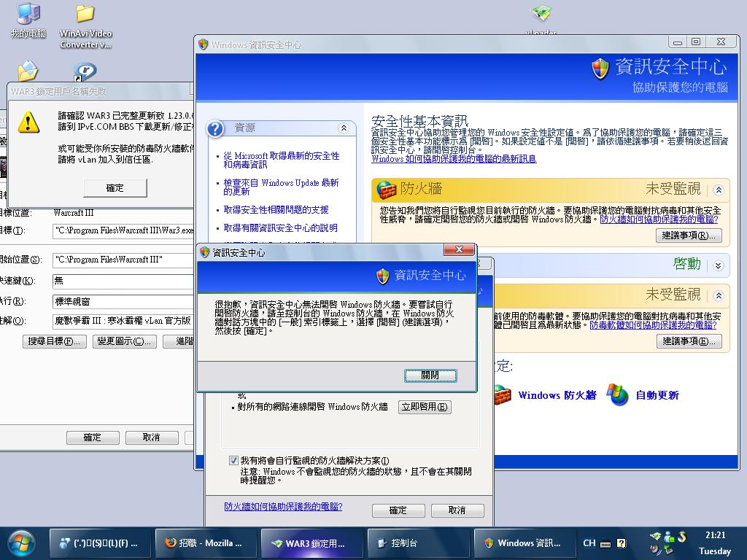Click the 21:21 taskbar clock

click(715, 535)
